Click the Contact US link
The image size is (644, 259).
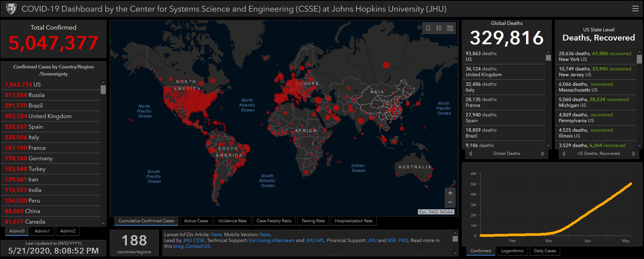click(x=198, y=246)
